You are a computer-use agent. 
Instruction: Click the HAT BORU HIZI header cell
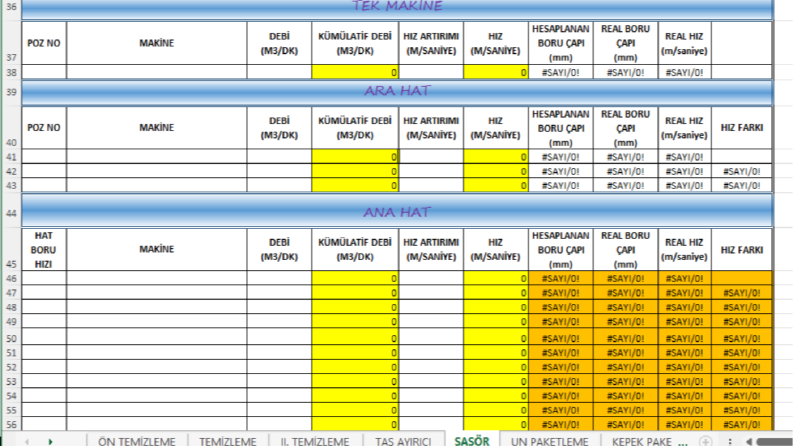[x=44, y=249]
